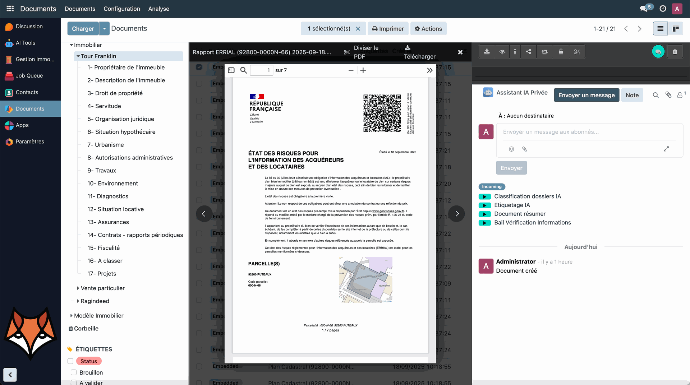Select folder 11- Diagnostics
Screen dimensions: 690x385
tap(108, 196)
